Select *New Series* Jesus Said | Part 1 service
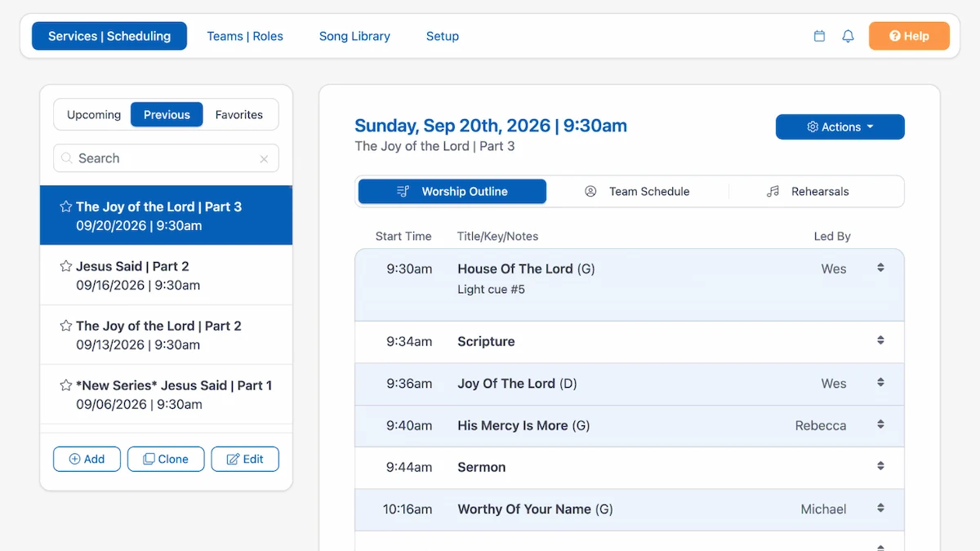The width and height of the screenshot is (980, 551). click(166, 394)
